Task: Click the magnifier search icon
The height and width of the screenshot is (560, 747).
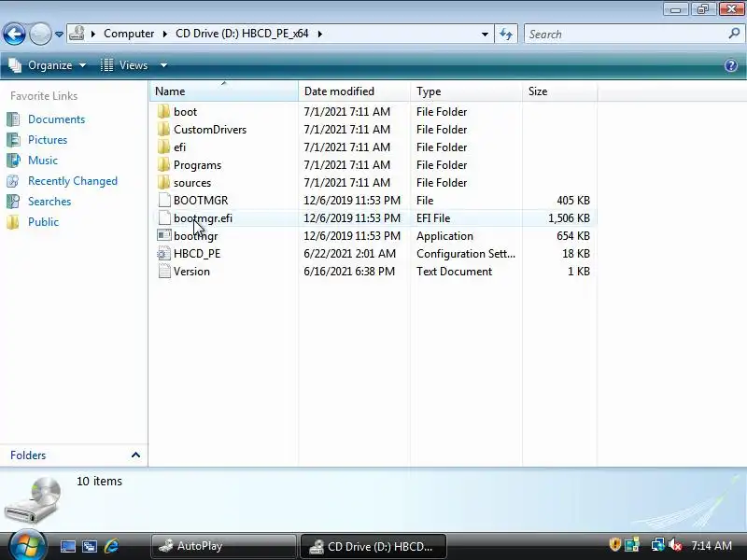Action: [734, 34]
